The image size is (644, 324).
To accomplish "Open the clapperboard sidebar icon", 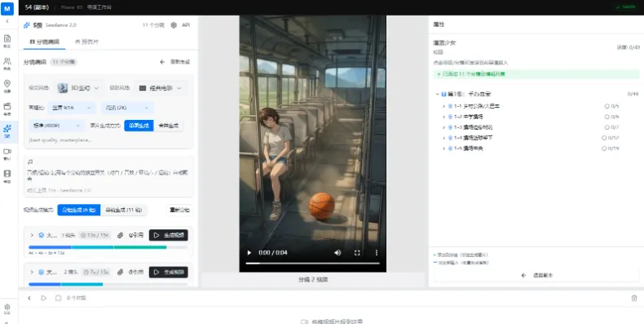I will (x=7, y=106).
